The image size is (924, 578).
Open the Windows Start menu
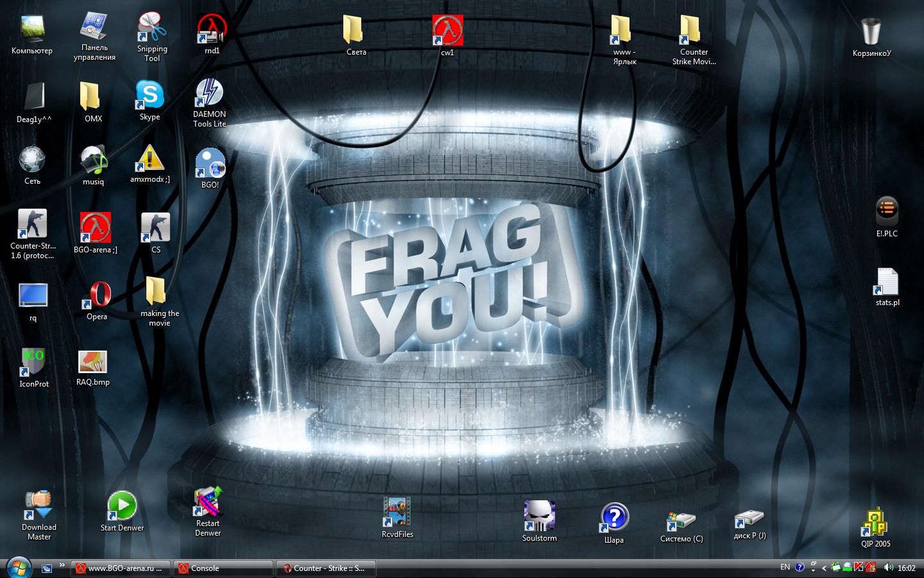pyautogui.click(x=19, y=568)
